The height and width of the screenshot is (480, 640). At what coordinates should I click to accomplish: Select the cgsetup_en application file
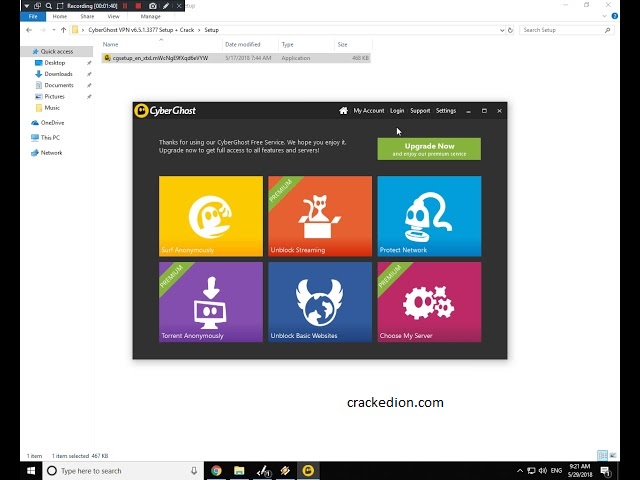tap(236, 58)
